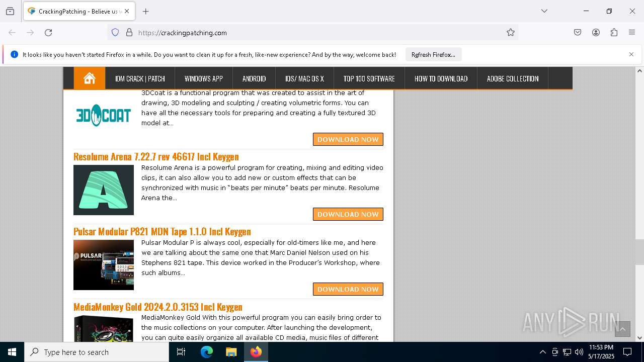Open the clock showing 11:53 PM

[x=601, y=352]
